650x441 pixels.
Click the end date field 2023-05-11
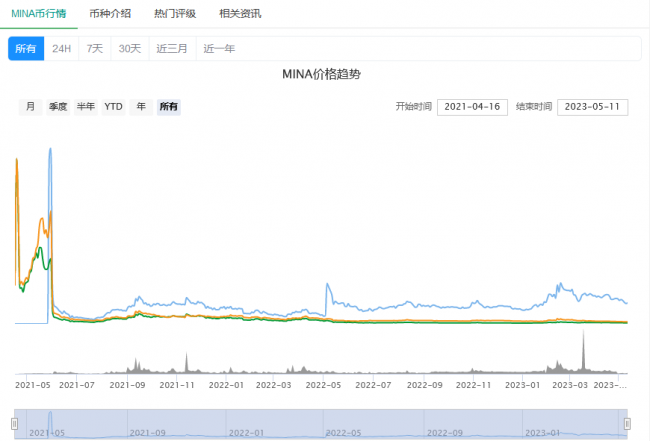click(x=592, y=107)
